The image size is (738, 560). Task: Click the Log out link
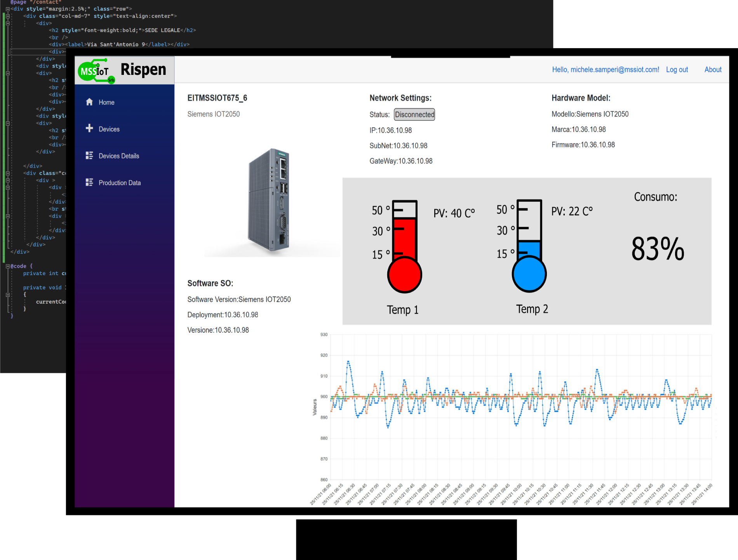[x=677, y=69]
